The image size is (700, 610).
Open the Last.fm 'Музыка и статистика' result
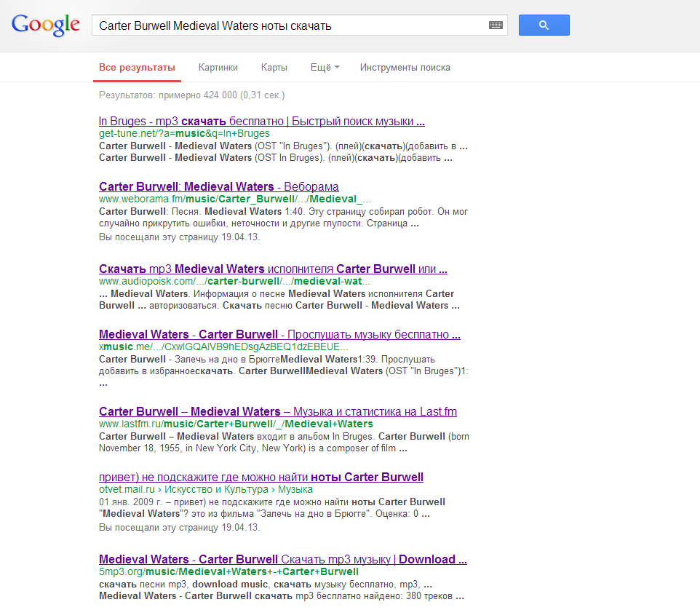tap(278, 411)
